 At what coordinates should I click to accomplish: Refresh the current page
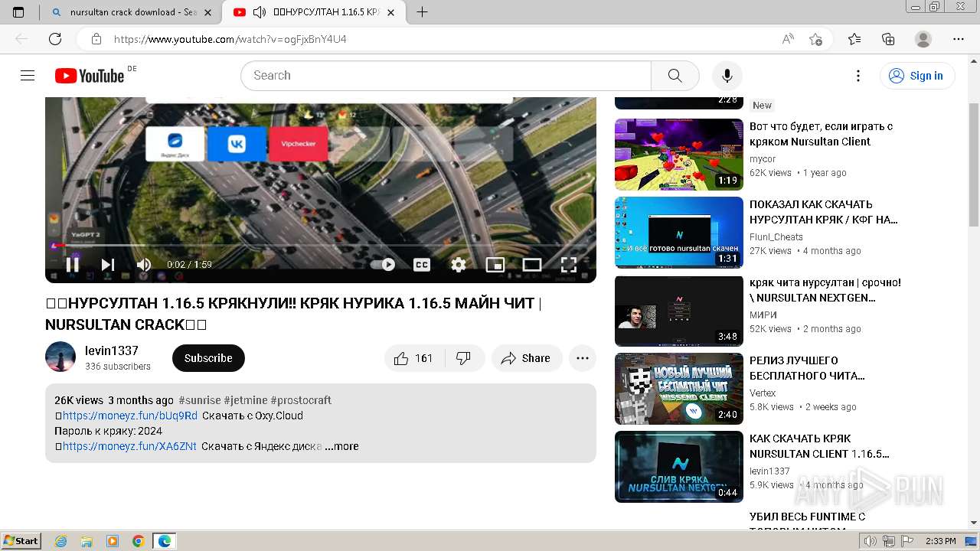pos(55,39)
